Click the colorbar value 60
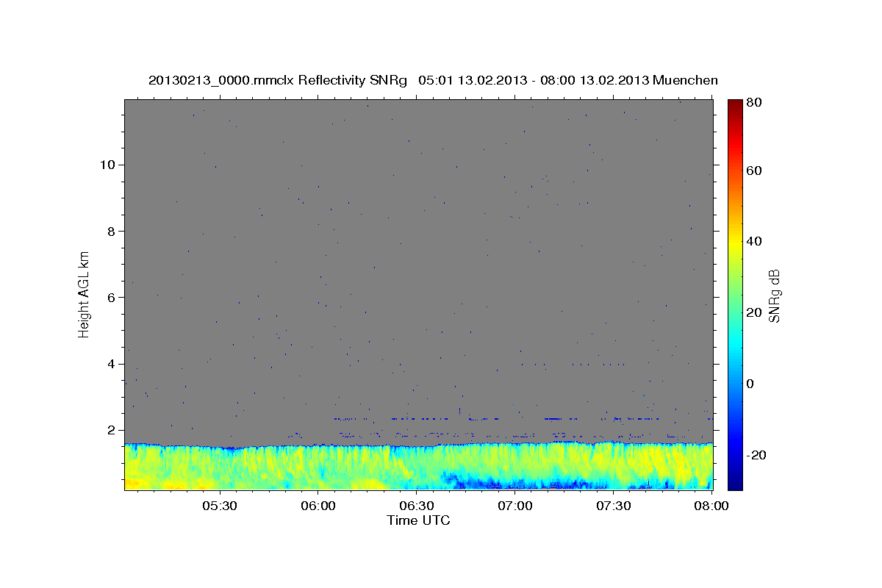Viewport: 882px width, 588px height. [x=753, y=171]
